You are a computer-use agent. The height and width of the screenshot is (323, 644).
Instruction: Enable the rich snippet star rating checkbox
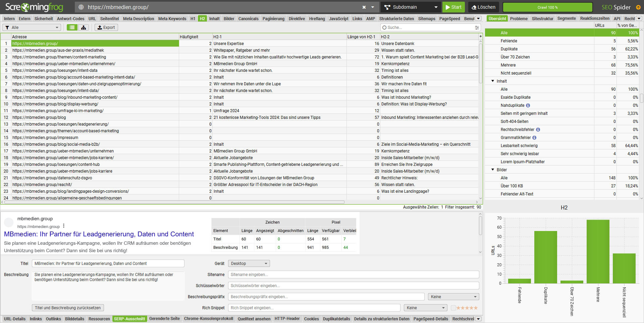coord(453,308)
